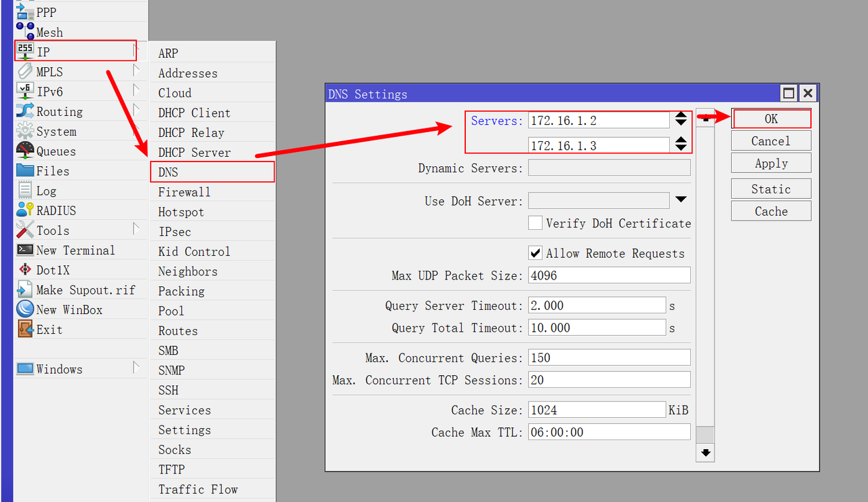Enable the Verify DoH Certificate checkbox

click(x=536, y=223)
